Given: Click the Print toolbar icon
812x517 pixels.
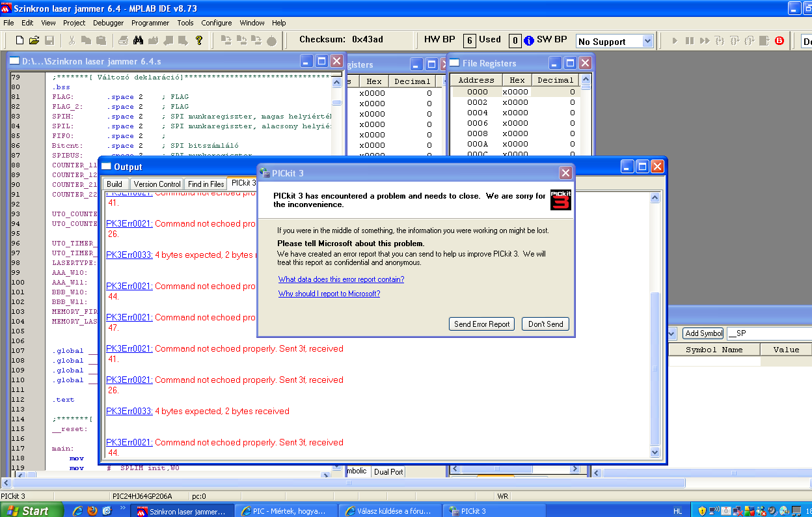Looking at the screenshot, I should pos(124,40).
